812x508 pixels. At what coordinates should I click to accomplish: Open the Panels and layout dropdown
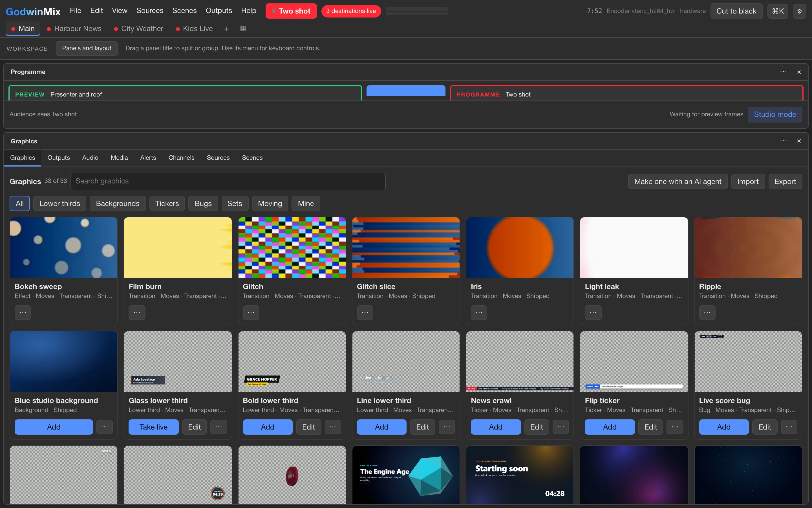[87, 48]
